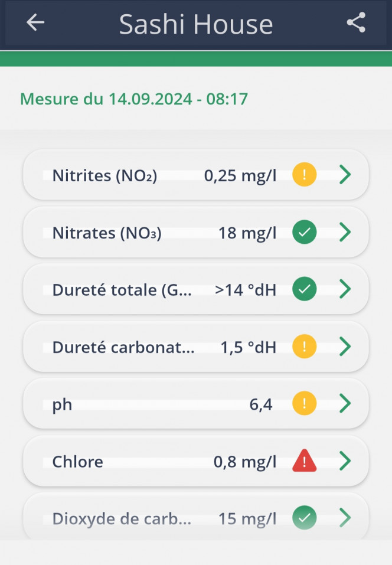Open Dureté carbonatée details via the chevron

(345, 347)
